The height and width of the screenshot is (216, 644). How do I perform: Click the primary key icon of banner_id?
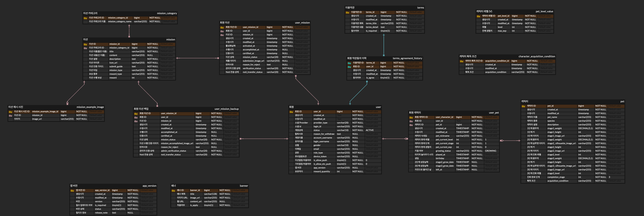point(173,191)
